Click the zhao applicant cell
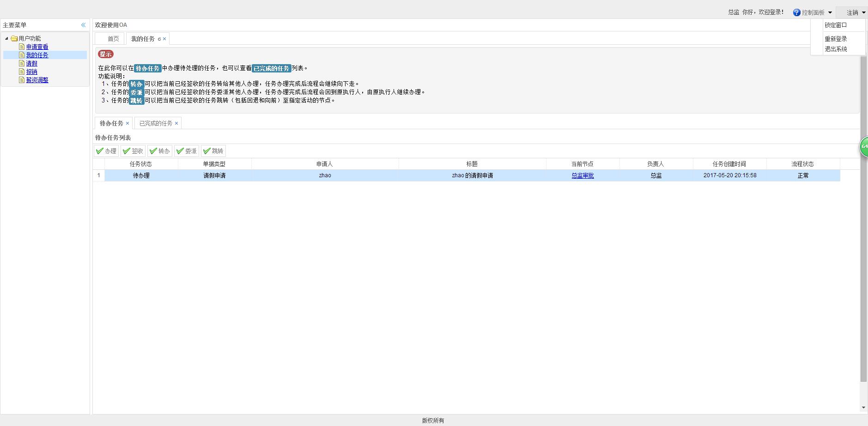 coord(325,175)
